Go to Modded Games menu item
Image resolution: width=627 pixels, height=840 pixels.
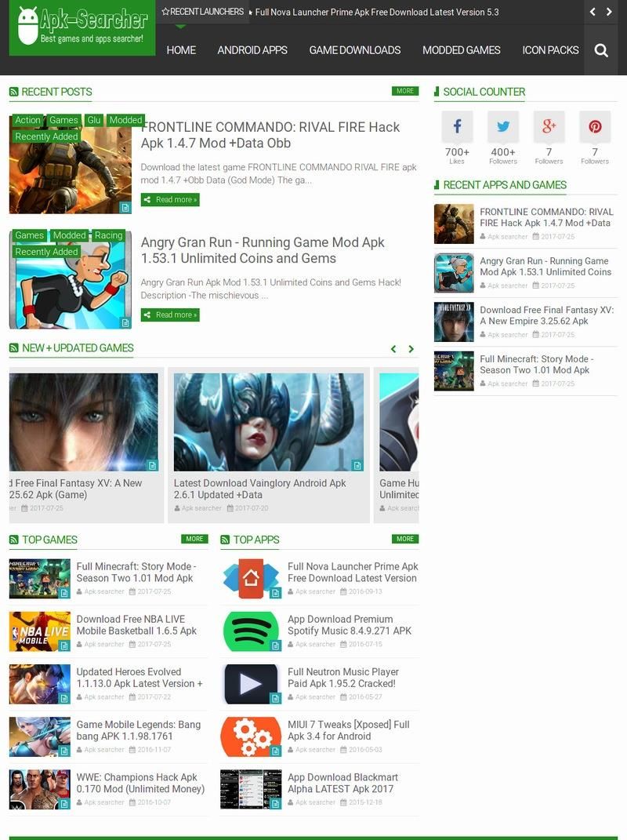click(x=461, y=50)
